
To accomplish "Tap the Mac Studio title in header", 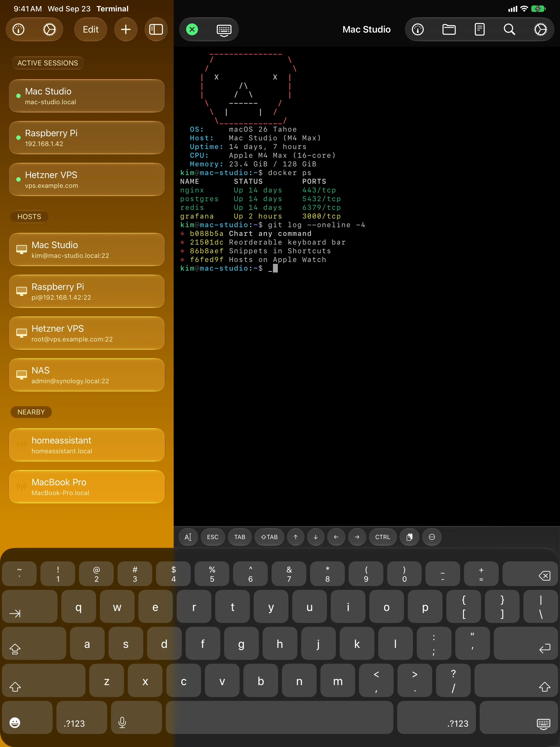I will pyautogui.click(x=367, y=29).
